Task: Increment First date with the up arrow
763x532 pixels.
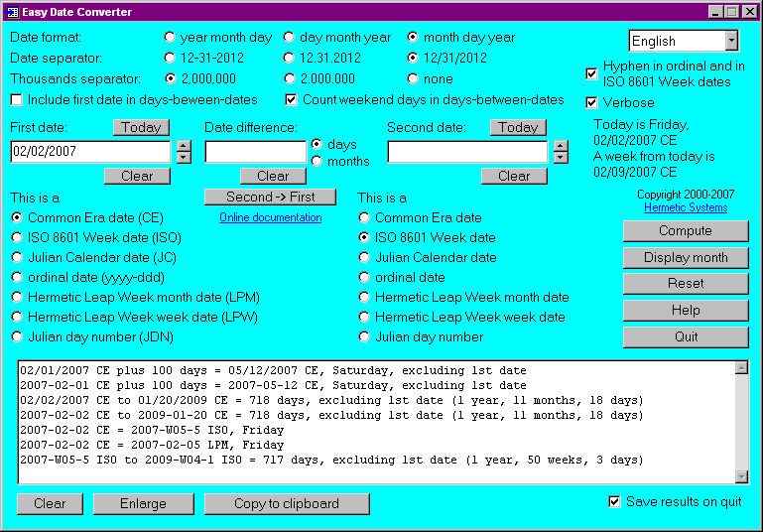Action: pos(184,146)
